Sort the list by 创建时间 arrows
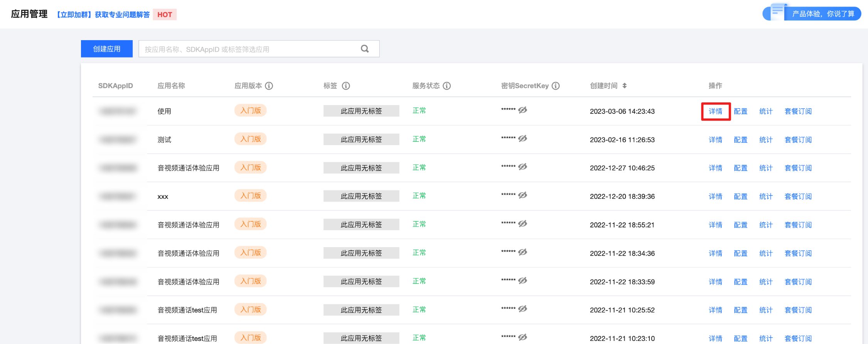This screenshot has width=868, height=344. (624, 86)
